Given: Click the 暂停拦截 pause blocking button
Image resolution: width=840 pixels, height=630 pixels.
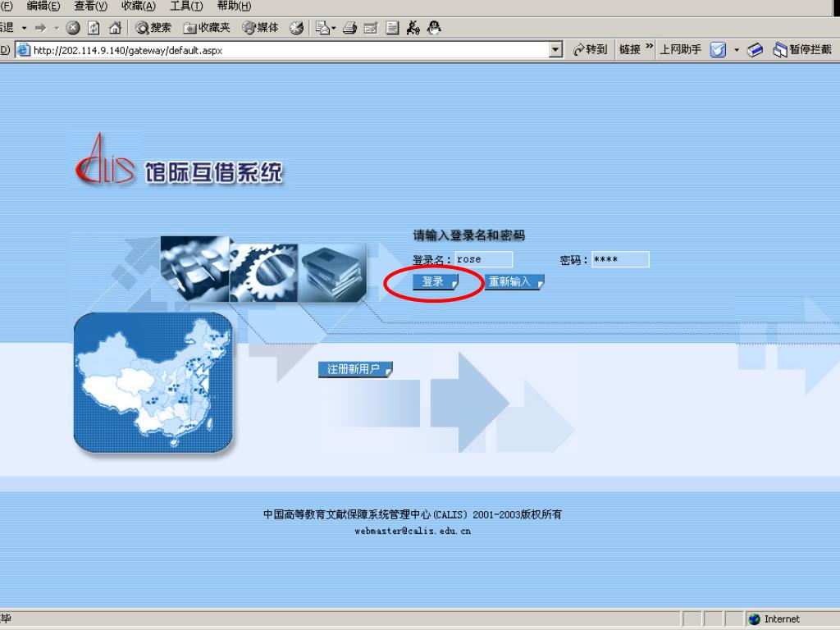Looking at the screenshot, I should [x=802, y=50].
